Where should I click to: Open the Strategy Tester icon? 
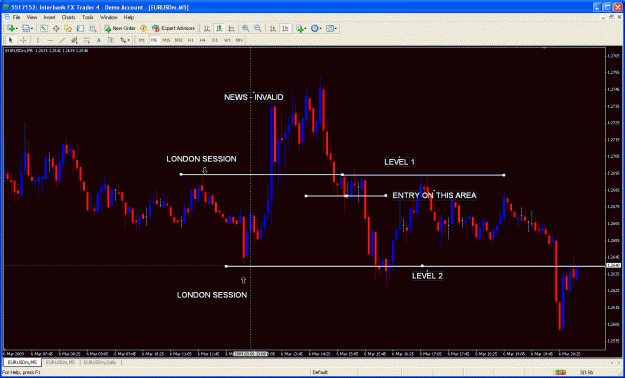pos(93,28)
